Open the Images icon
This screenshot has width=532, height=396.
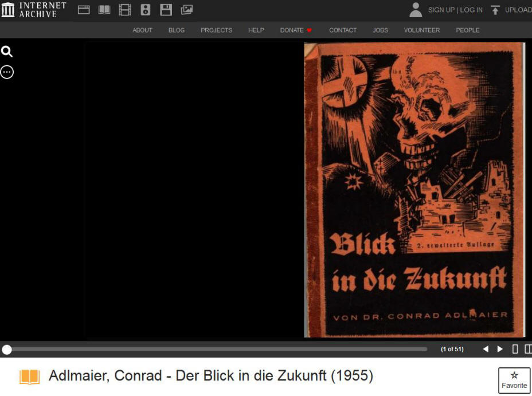tap(187, 10)
